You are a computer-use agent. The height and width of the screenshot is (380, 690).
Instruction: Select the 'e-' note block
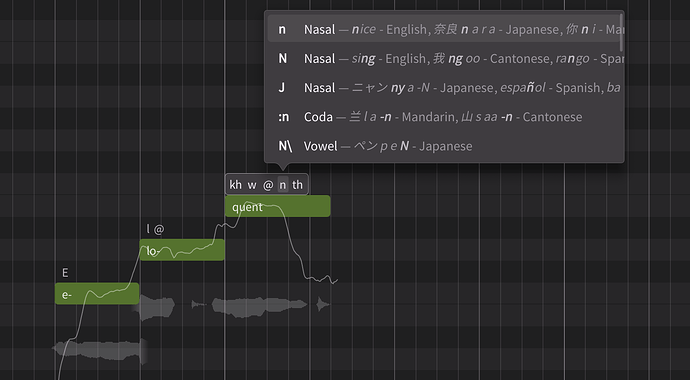[97, 294]
